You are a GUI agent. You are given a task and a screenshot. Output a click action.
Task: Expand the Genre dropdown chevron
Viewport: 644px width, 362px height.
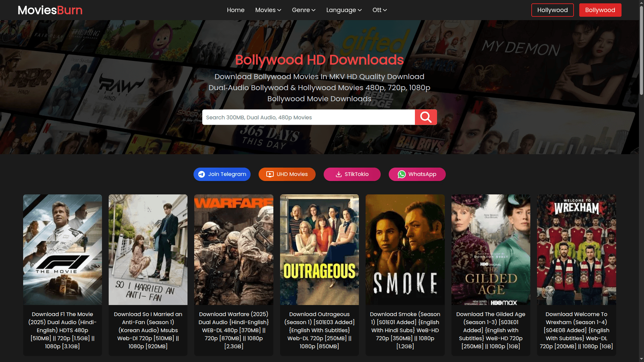coord(314,10)
